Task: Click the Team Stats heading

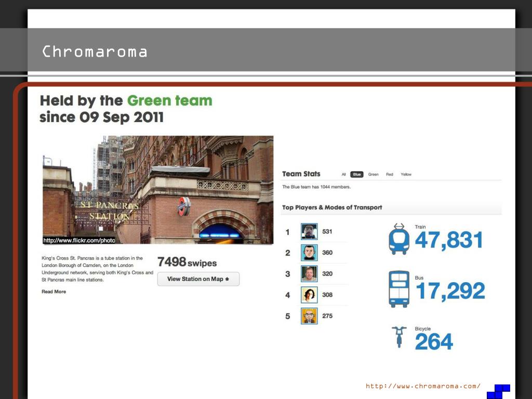Action: pyautogui.click(x=301, y=174)
